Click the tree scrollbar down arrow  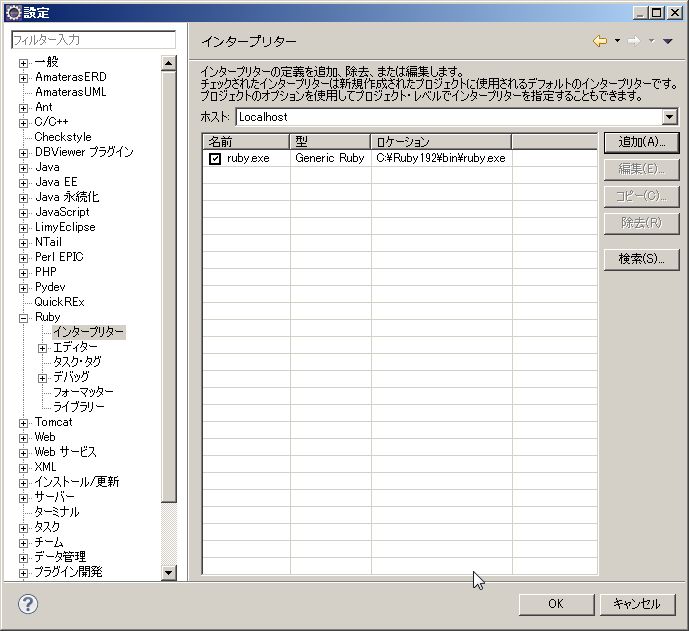pyautogui.click(x=169, y=572)
